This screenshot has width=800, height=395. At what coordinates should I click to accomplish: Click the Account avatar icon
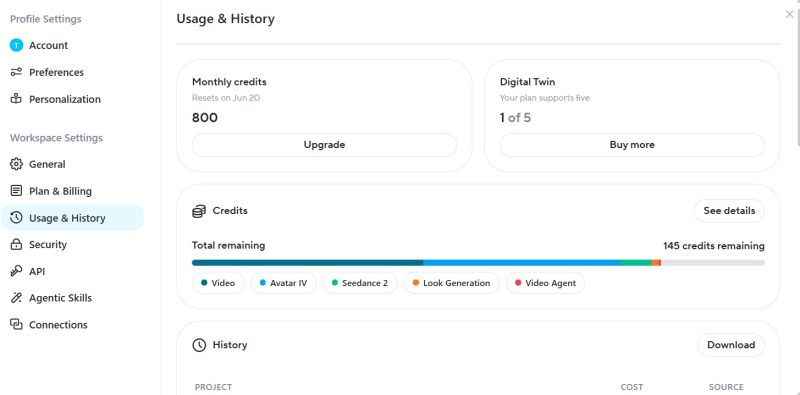click(x=16, y=45)
